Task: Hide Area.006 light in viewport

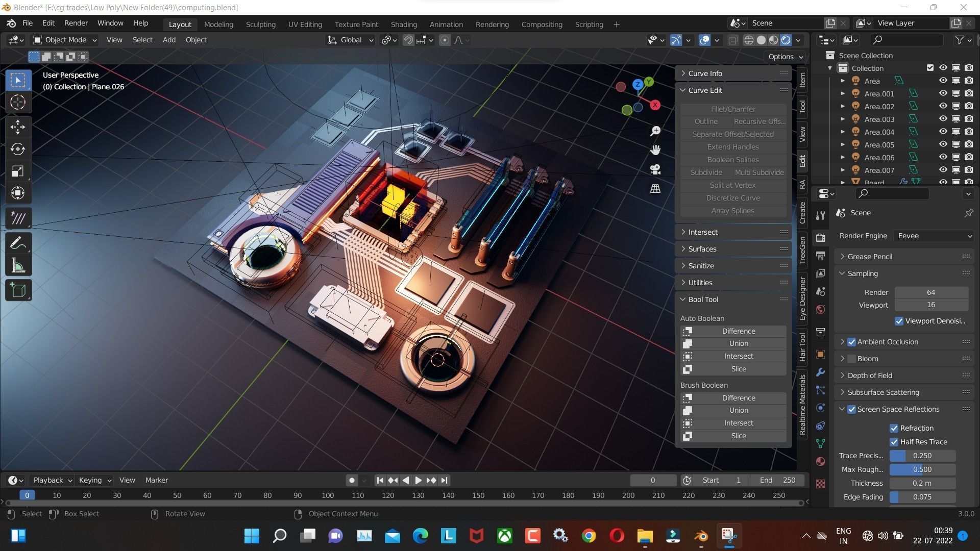Action: [943, 157]
